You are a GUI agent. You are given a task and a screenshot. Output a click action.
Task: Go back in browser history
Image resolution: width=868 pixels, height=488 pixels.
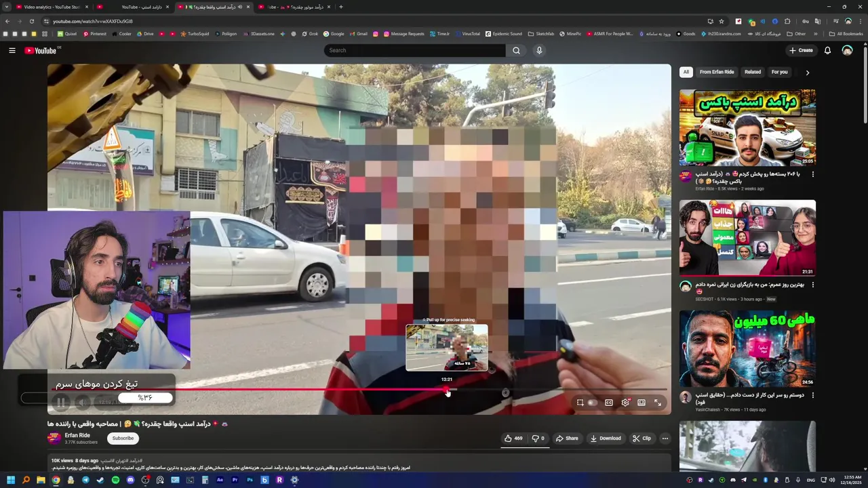(x=7, y=21)
